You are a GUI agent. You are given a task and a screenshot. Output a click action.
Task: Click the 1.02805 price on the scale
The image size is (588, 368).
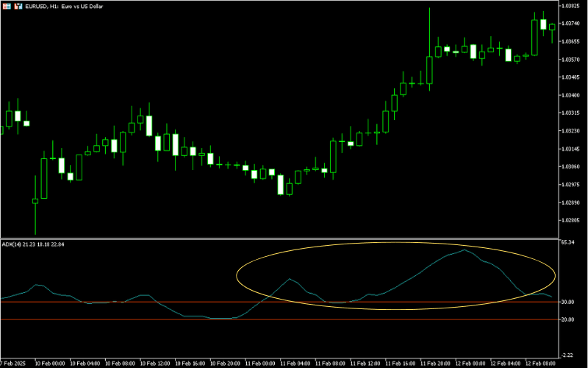tap(571, 221)
